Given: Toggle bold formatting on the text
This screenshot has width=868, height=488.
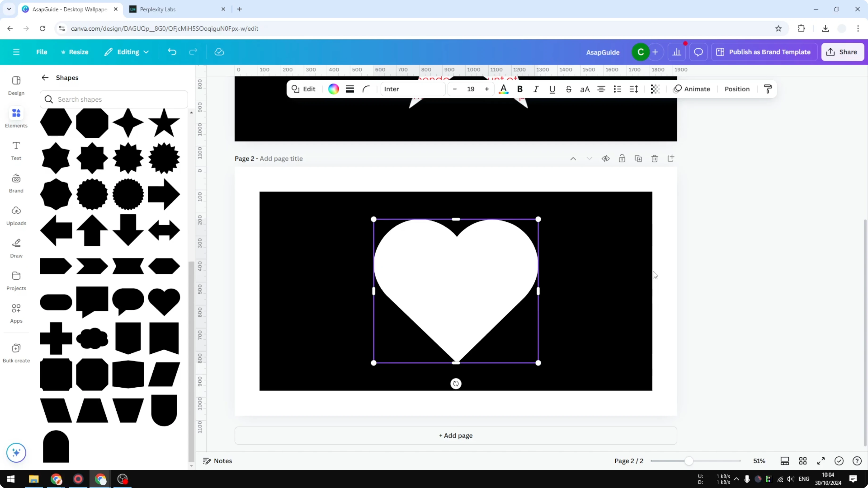Looking at the screenshot, I should point(520,89).
